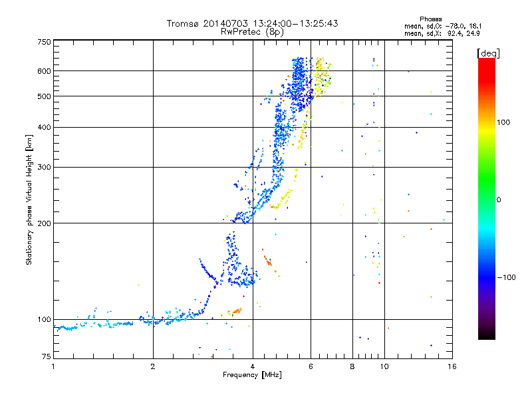Click the orange echo cluster below 4 MHz
This screenshot has height=399, width=532.
pos(235,311)
